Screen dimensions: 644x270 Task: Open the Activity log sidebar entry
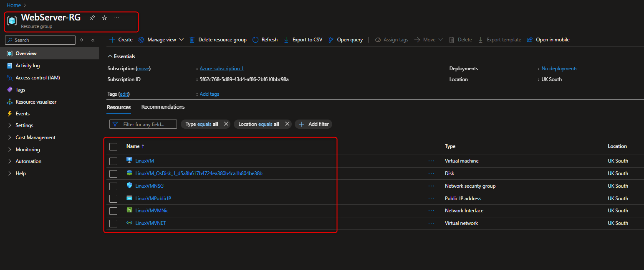click(x=27, y=65)
